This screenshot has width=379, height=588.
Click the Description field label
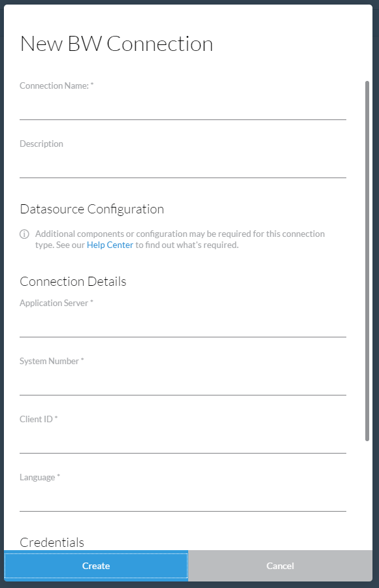pyautogui.click(x=41, y=144)
